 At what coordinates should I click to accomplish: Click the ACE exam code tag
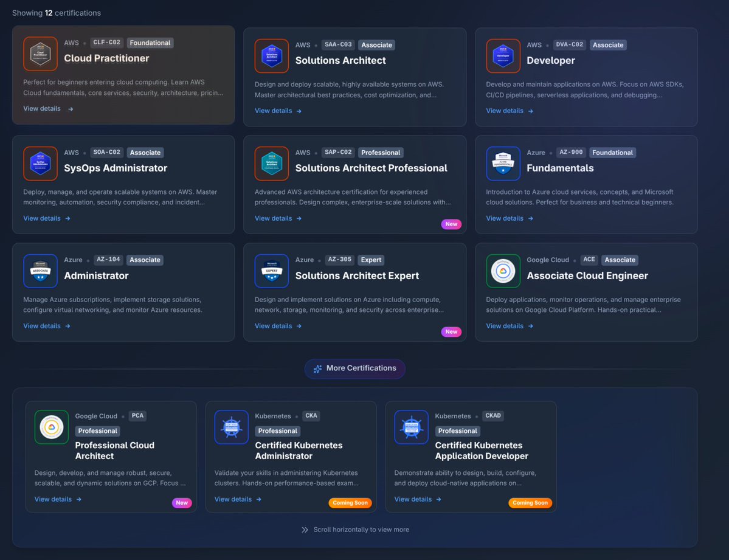pos(589,260)
